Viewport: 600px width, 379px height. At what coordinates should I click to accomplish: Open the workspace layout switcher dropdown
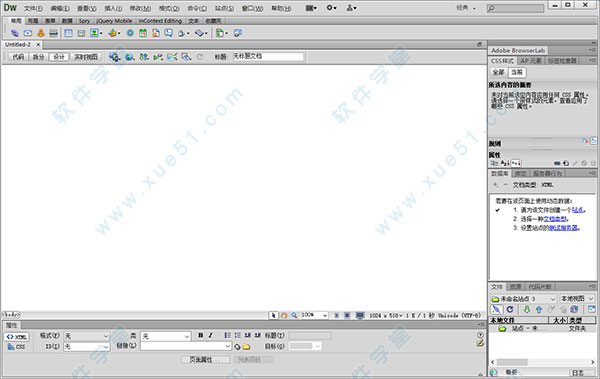(x=466, y=8)
